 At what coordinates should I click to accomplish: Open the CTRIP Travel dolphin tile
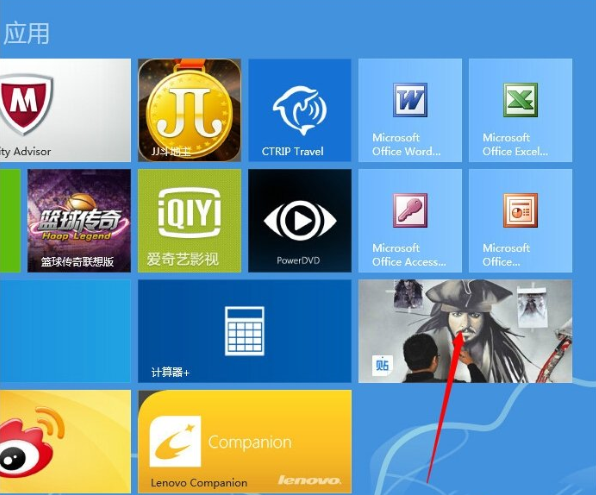coord(300,110)
